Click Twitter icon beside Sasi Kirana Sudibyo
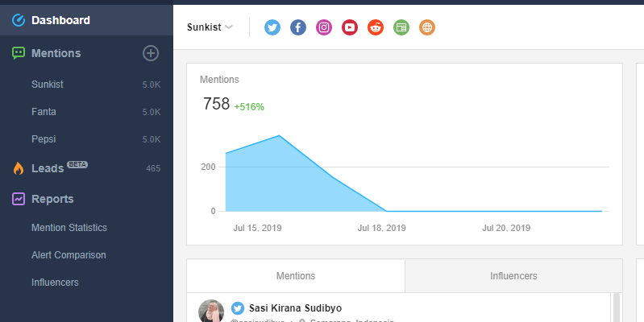The height and width of the screenshot is (322, 644). [238, 308]
